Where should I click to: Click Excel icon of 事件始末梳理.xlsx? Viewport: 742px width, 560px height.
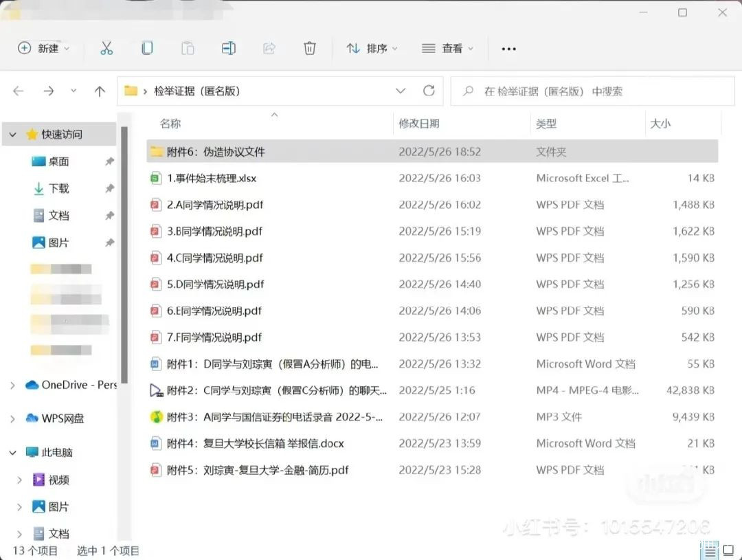155,179
